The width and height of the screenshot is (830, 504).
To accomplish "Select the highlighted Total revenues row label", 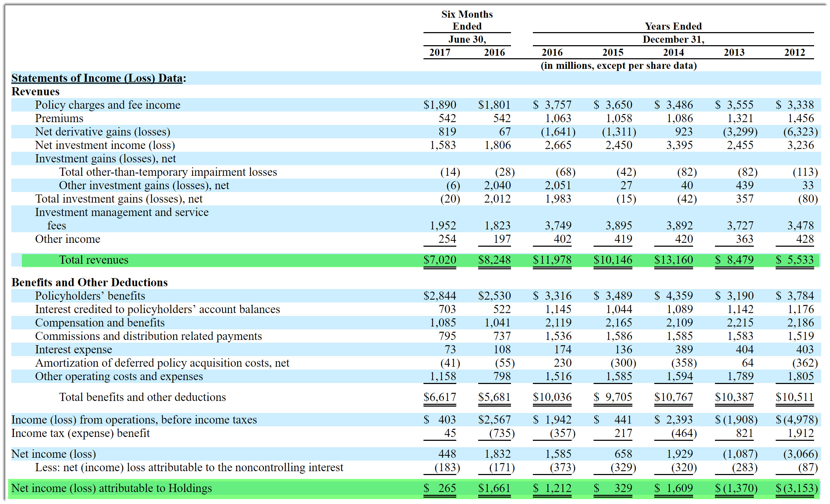I will (94, 260).
